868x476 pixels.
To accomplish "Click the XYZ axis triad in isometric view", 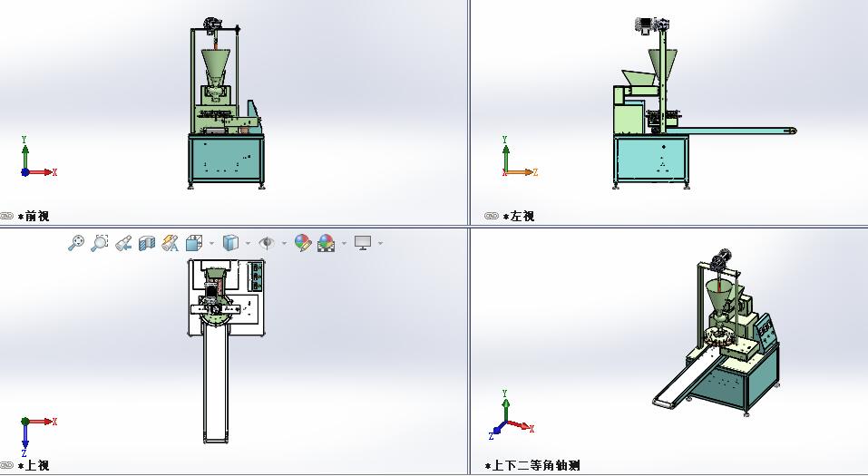I will [x=512, y=415].
